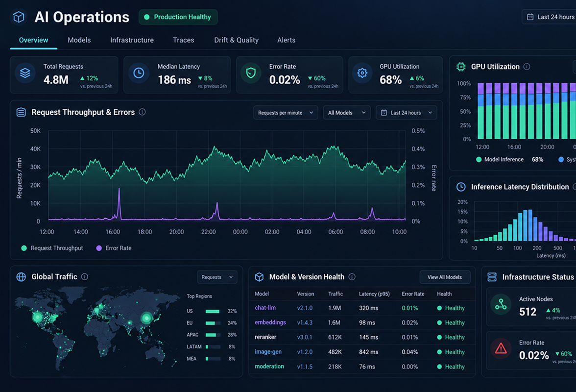Open info icon beside Model & Version Health
Viewport: 576px width, 392px height.
click(352, 277)
